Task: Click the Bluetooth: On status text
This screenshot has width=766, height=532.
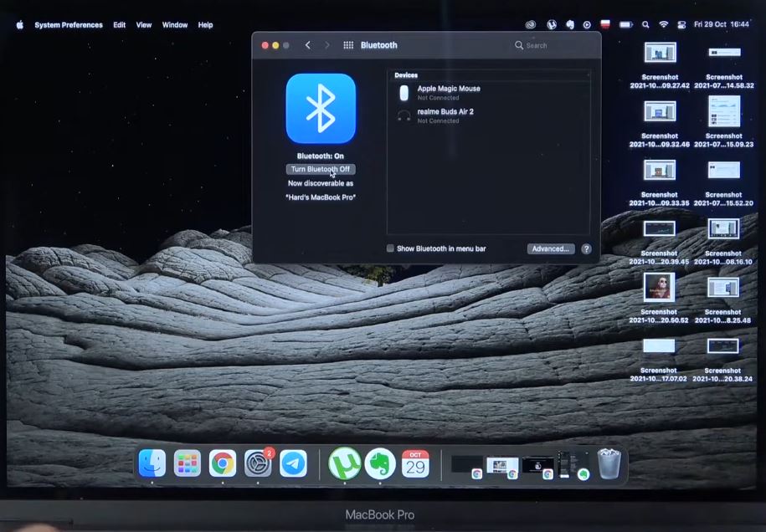Action: click(x=321, y=156)
